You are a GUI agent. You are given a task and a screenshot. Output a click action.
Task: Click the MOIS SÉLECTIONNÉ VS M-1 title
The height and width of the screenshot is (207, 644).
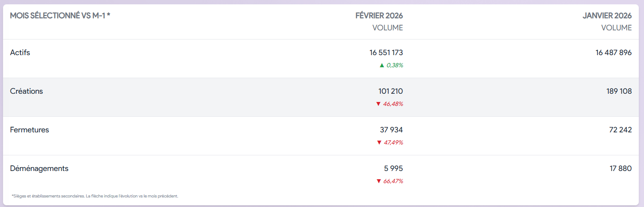[x=60, y=16]
